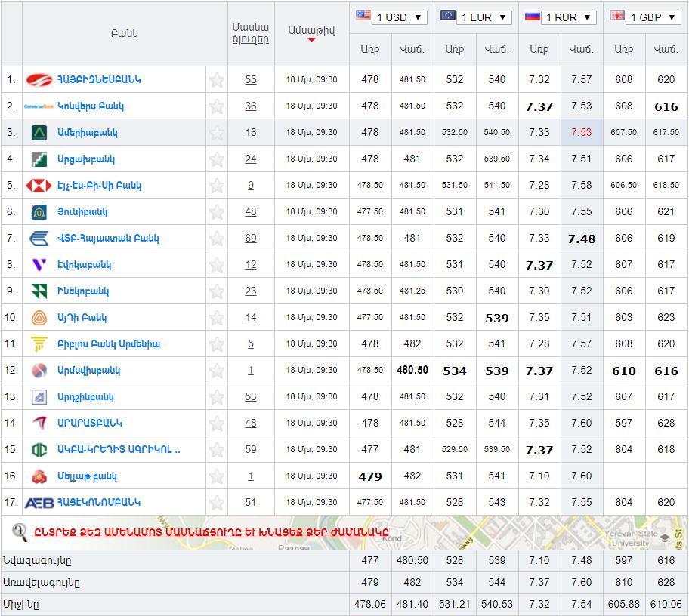The image size is (689, 616).
Task: Sort by the Բանկ column header
Action: pos(124,34)
